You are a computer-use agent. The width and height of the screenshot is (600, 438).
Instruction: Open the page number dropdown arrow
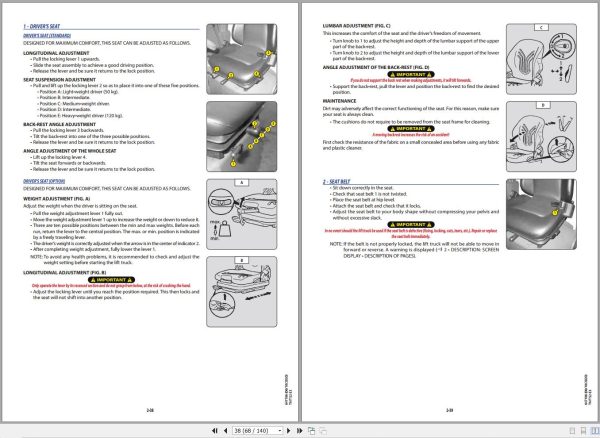[x=280, y=431]
